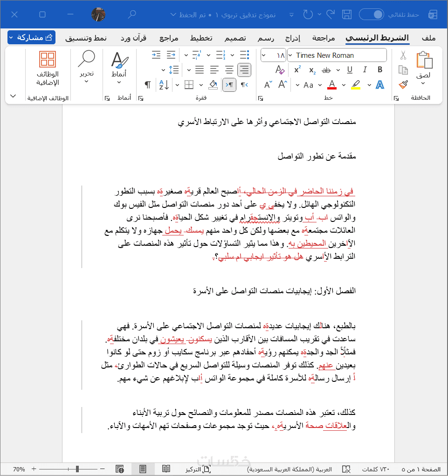Expand Paste لصق options arrow
Screen dimensions: 448x476
[423, 83]
